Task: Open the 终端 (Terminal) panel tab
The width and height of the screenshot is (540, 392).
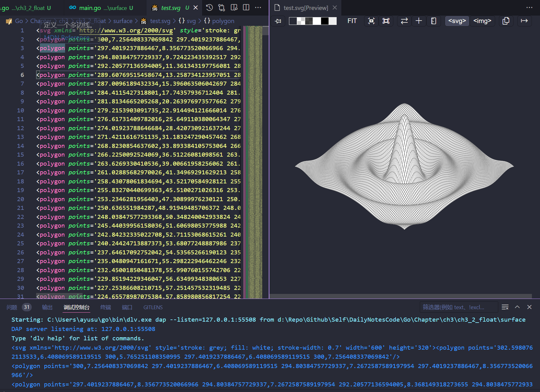Action: coord(106,307)
